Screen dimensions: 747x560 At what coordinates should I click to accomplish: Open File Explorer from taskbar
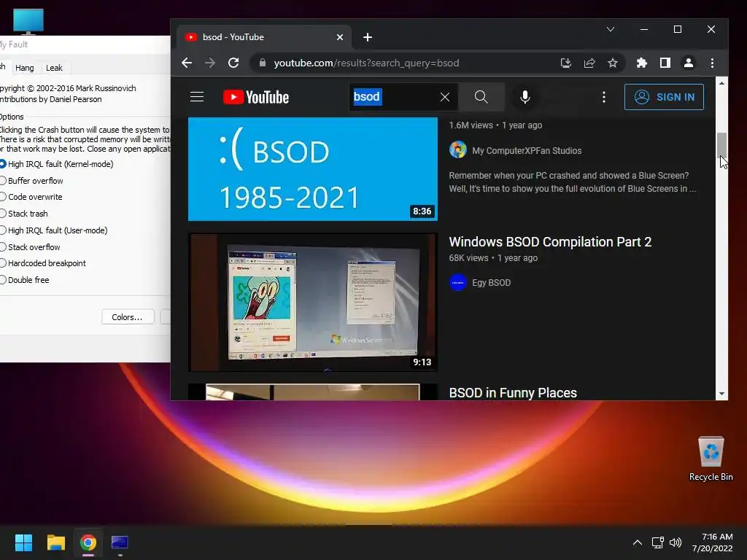click(55, 542)
